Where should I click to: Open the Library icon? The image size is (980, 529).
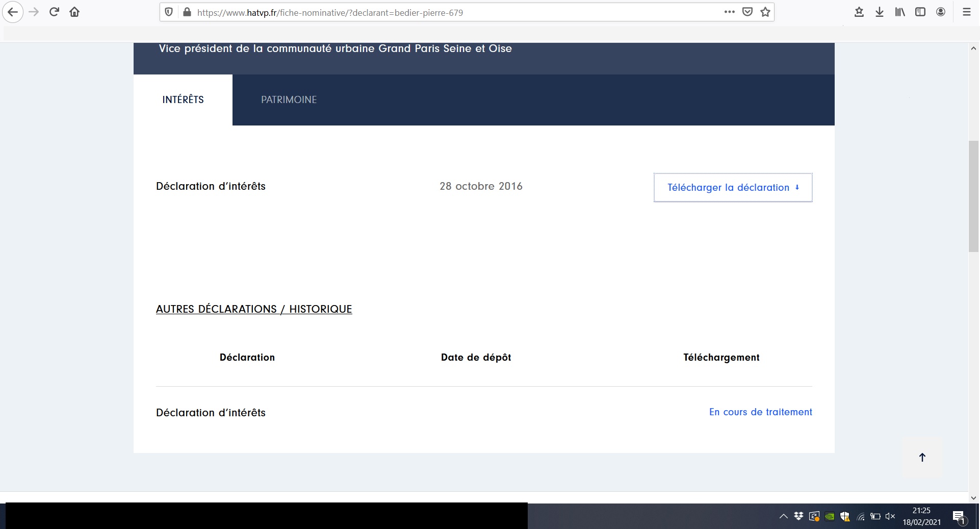pos(900,12)
